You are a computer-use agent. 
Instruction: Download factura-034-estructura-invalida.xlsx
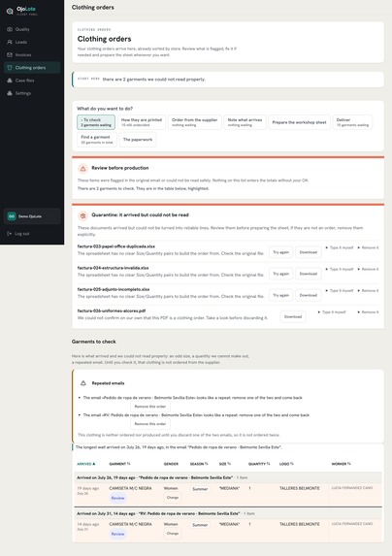click(x=308, y=274)
